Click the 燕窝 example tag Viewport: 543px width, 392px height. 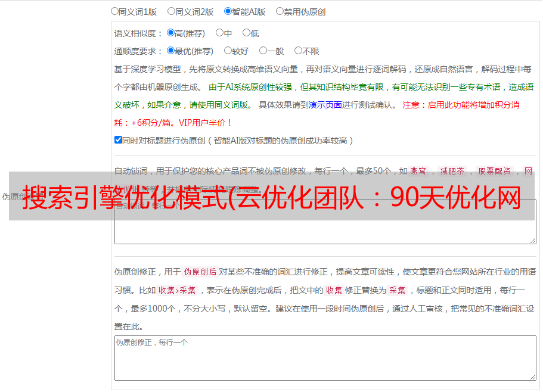(x=418, y=171)
